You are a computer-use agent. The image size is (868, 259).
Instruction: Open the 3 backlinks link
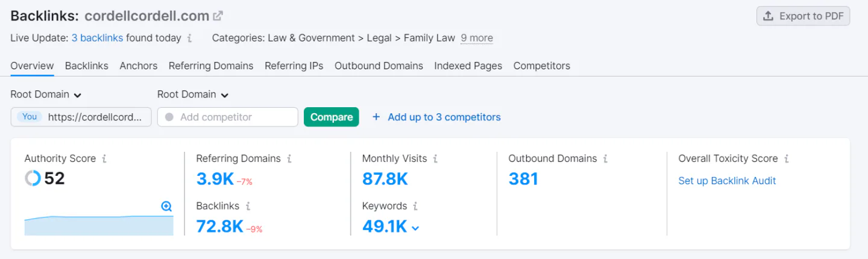pos(97,38)
